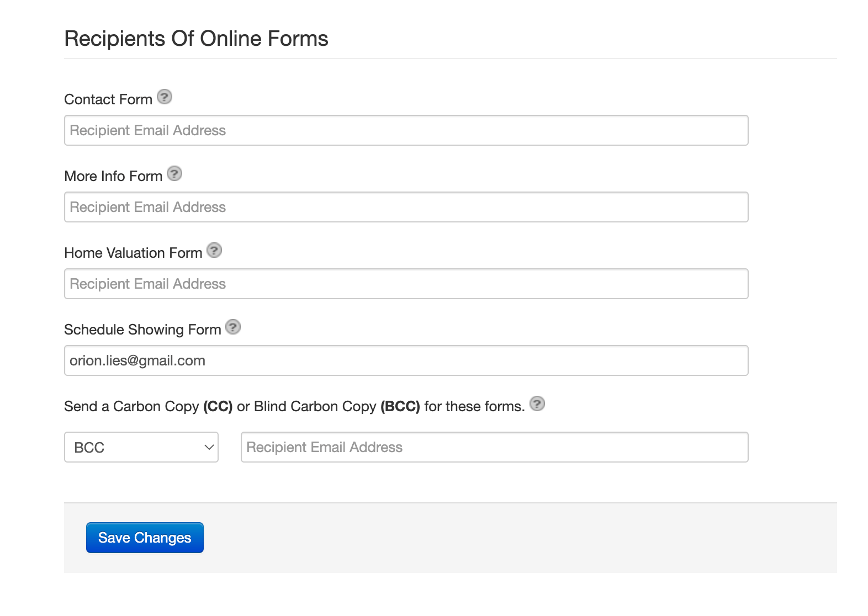Open help icon for CC/BCC option
The width and height of the screenshot is (868, 616).
(537, 404)
